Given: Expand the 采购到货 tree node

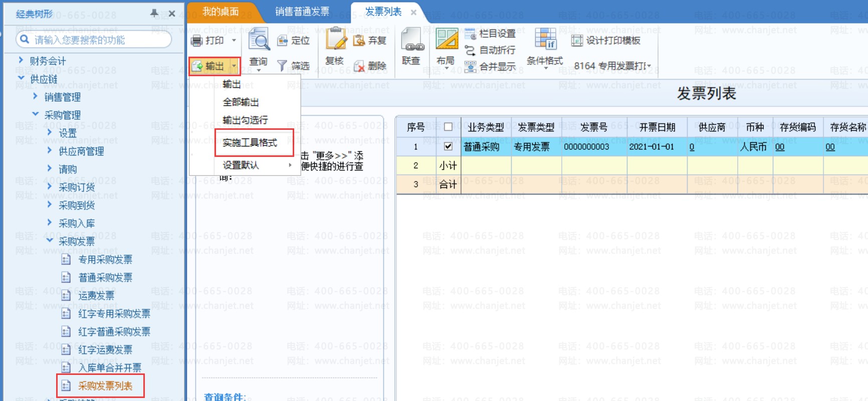Looking at the screenshot, I should click(x=49, y=205).
